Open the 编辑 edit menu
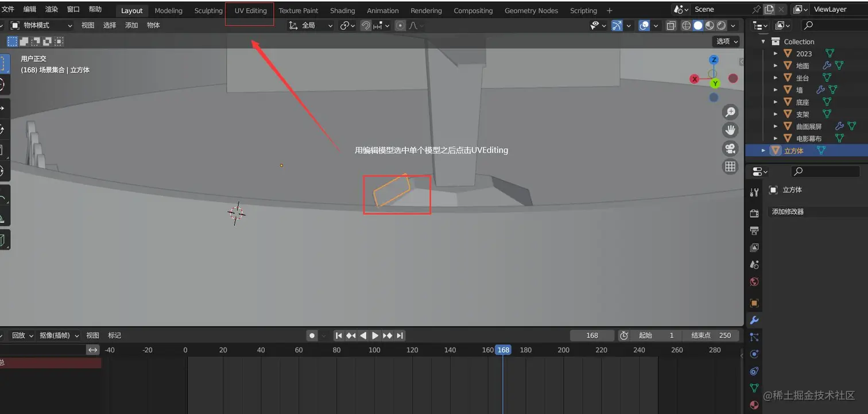Screen dimensions: 868x414 tap(30, 10)
